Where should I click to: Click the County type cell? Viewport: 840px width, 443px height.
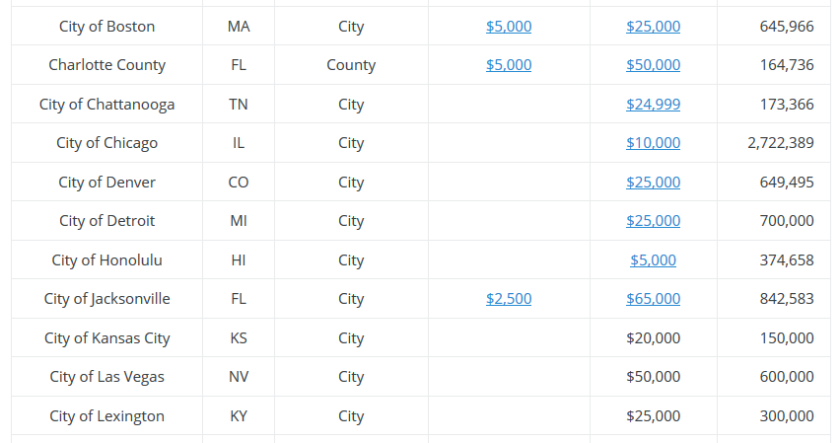351,65
